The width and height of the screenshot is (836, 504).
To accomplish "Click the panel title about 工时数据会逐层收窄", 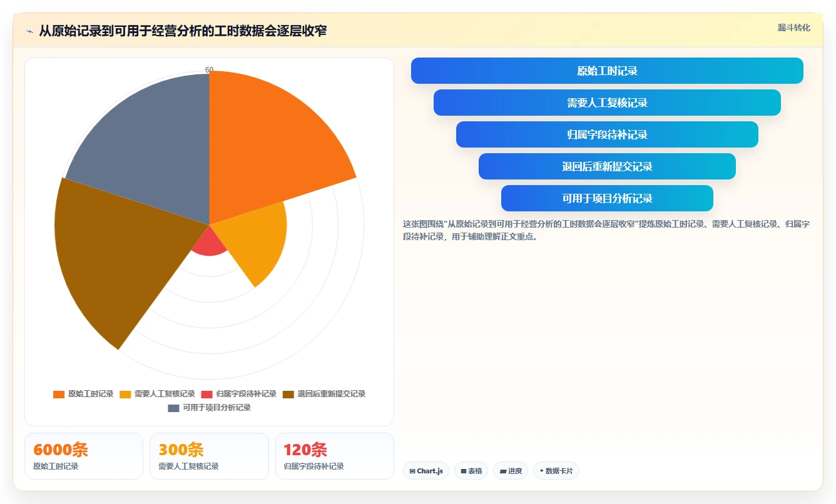I will click(x=183, y=31).
